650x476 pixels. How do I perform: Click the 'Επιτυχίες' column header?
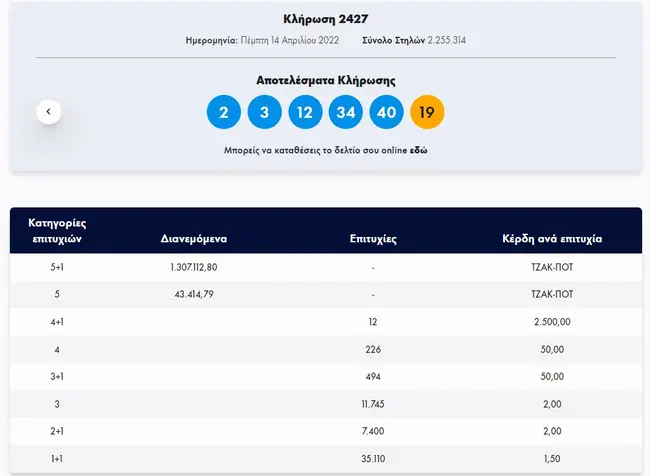[375, 239]
